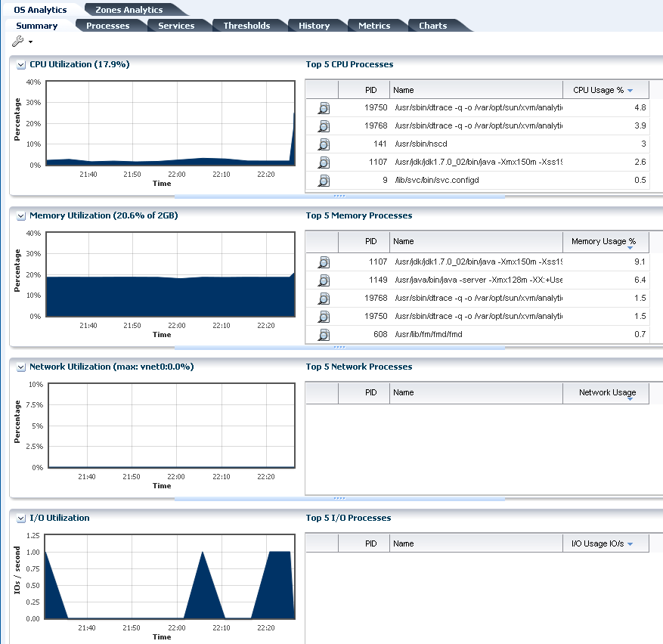Select /usr/sbin/nscd process name
The width and height of the screenshot is (663, 644).
click(x=421, y=144)
